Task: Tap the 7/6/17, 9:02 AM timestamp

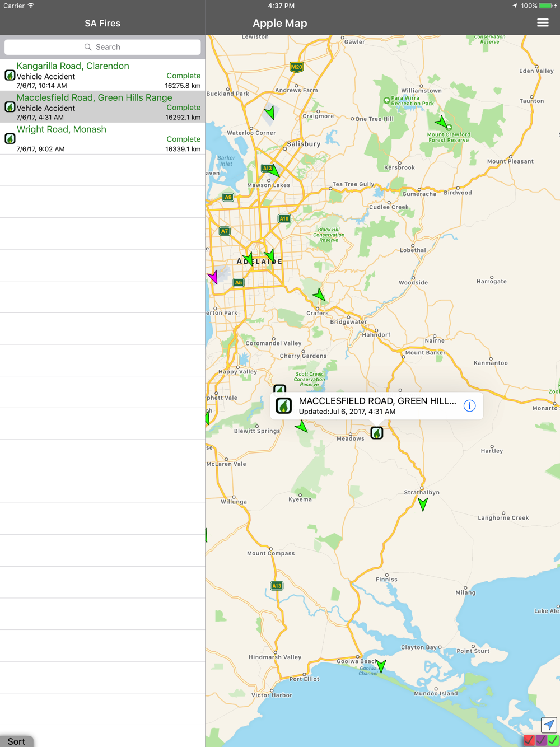Action: tap(40, 149)
